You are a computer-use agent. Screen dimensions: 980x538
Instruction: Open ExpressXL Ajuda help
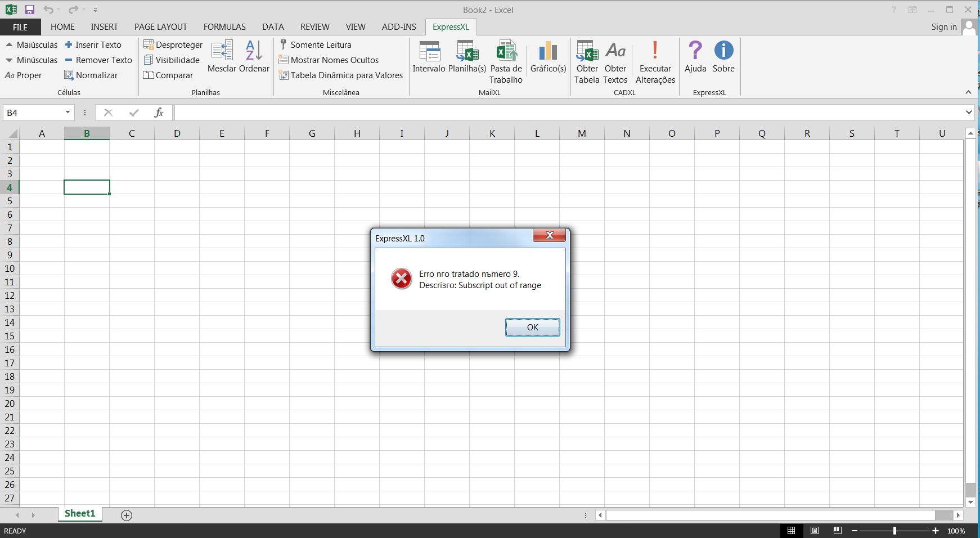(x=695, y=56)
